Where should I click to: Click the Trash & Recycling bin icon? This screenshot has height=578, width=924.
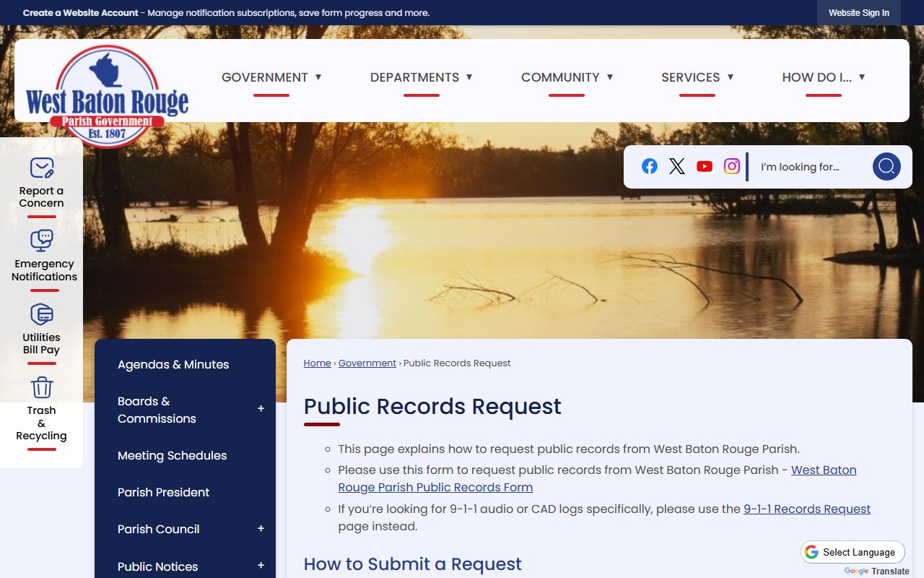coord(42,387)
